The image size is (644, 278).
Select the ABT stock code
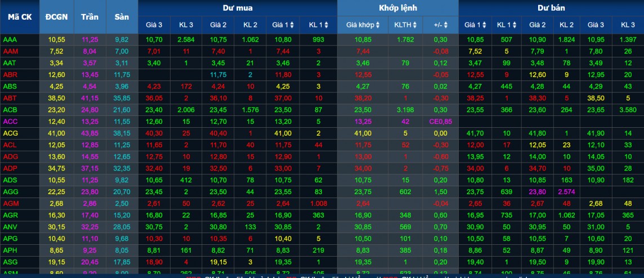pyautogui.click(x=10, y=98)
